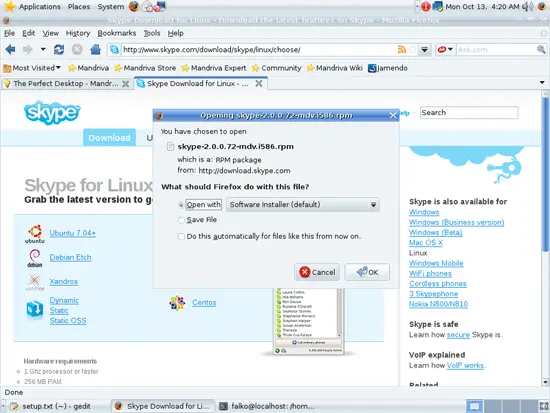Click the Ubuntu logo icon
This screenshot has width=550, height=413.
coord(35,234)
